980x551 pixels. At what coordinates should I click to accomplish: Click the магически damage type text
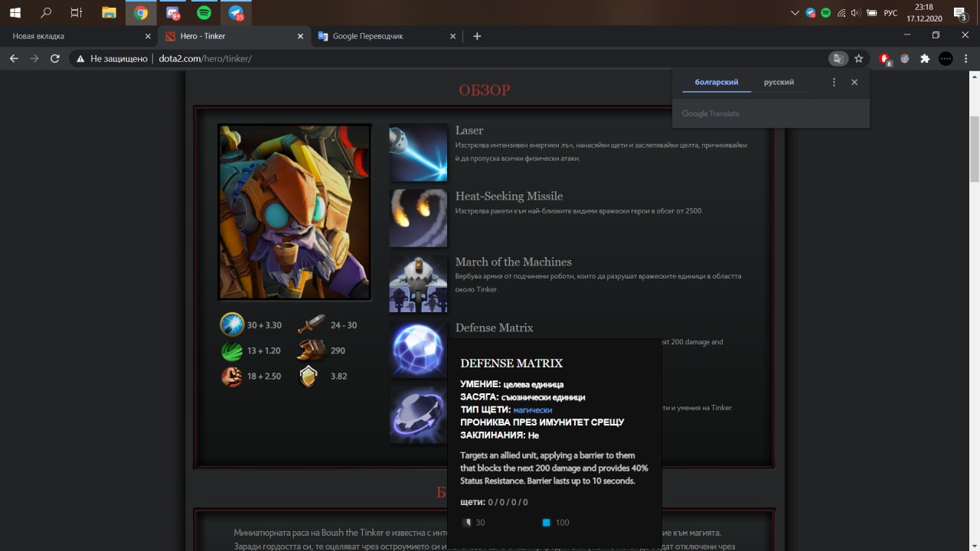pos(533,410)
